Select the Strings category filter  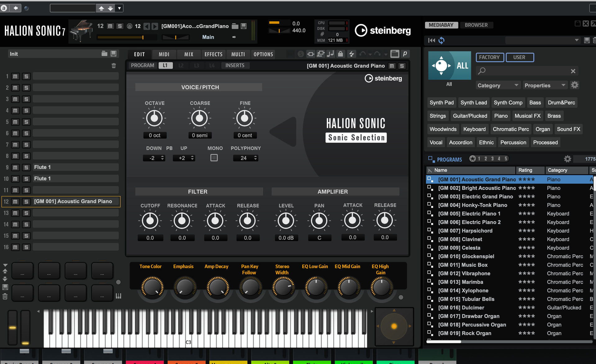(x=438, y=116)
